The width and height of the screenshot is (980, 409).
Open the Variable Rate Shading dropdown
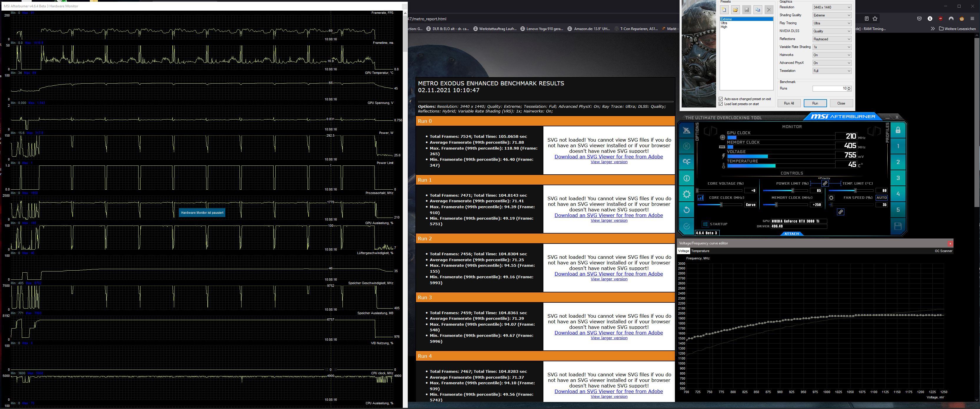tap(832, 47)
